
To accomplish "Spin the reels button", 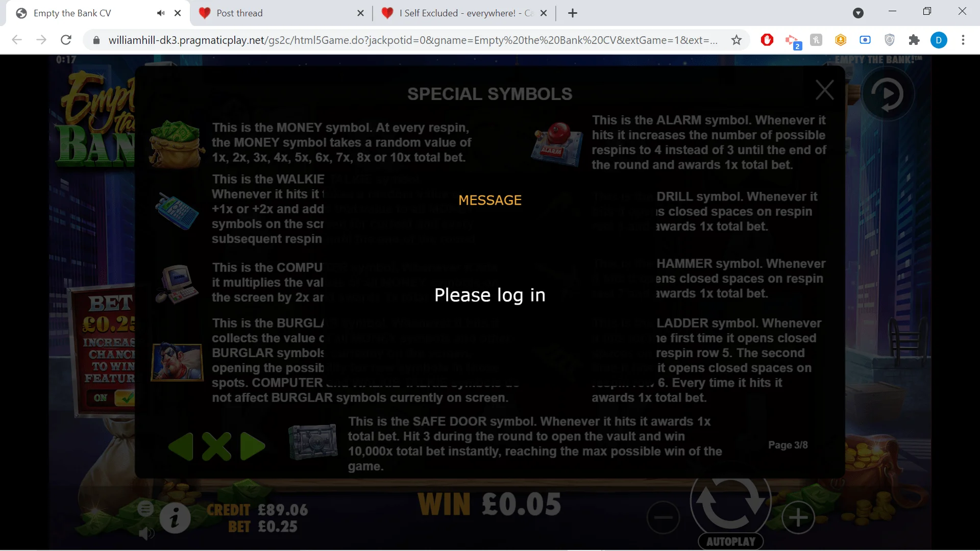I will coord(730,503).
